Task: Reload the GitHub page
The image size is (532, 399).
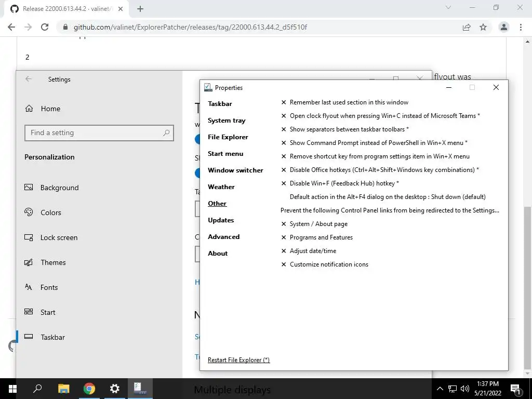Action: pos(45,27)
